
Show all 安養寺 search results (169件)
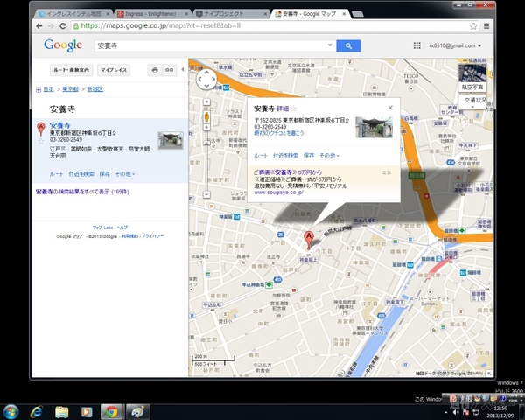point(82,192)
